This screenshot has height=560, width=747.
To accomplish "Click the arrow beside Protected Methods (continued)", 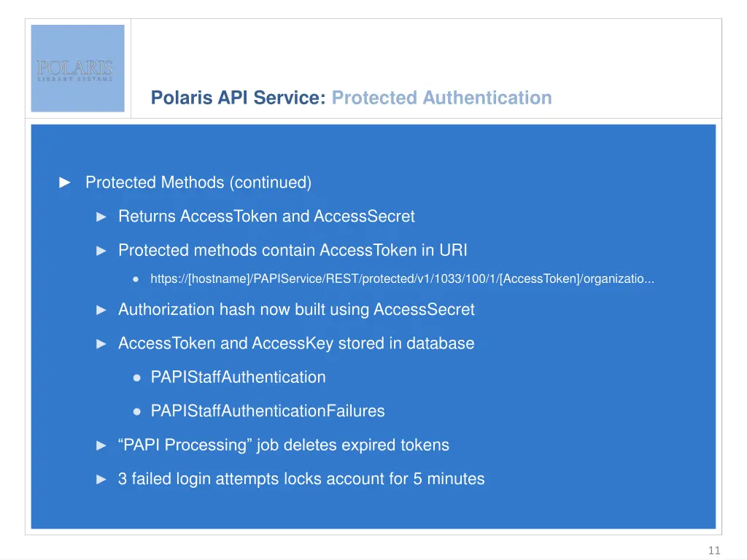I will point(65,182).
